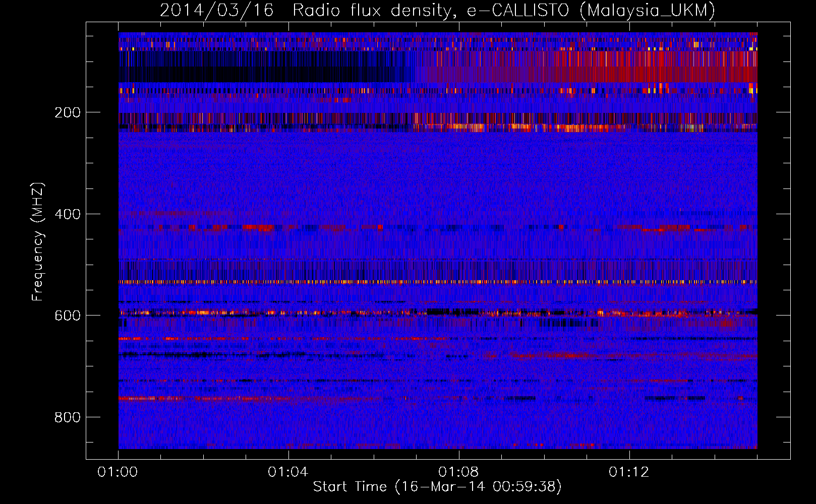Click the 01:08 time tick label
This screenshot has width=816, height=504.
(458, 472)
